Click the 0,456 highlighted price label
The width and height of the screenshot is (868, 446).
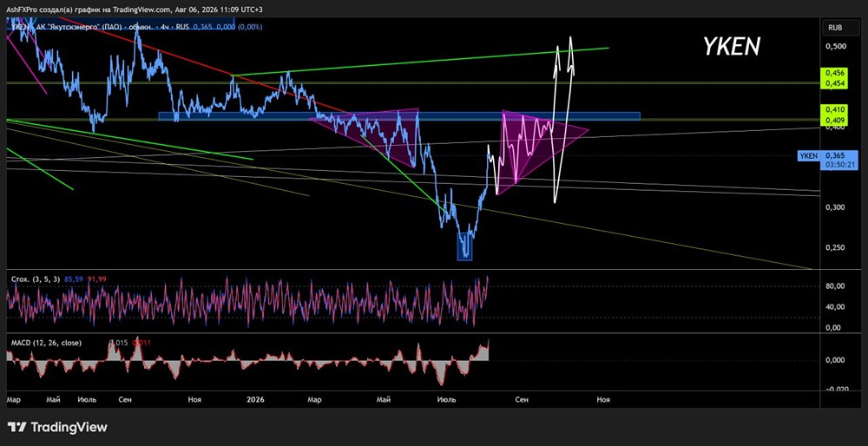click(835, 73)
